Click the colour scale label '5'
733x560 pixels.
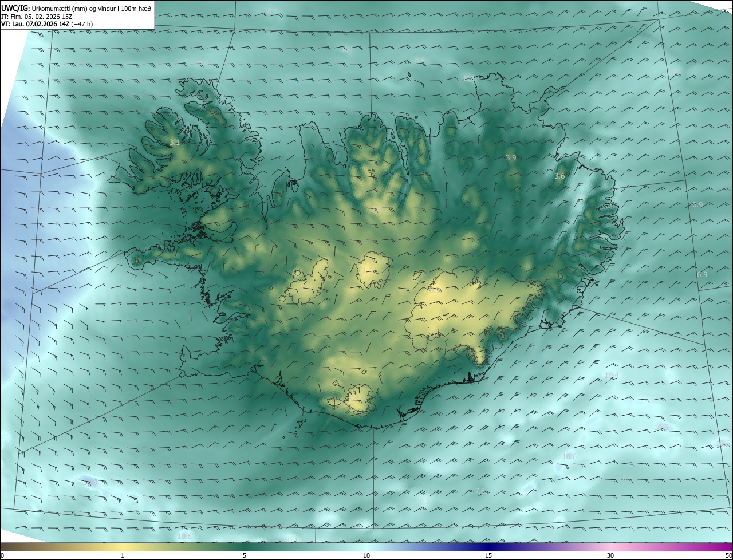pyautogui.click(x=245, y=555)
